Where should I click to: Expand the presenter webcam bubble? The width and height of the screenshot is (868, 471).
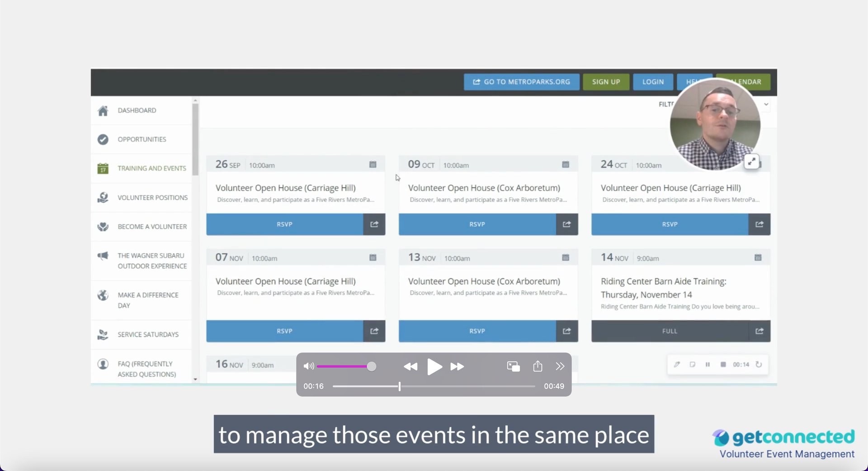[x=751, y=161]
